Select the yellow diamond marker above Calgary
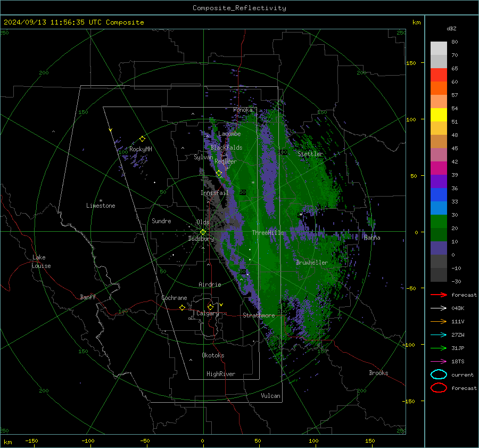 210,307
